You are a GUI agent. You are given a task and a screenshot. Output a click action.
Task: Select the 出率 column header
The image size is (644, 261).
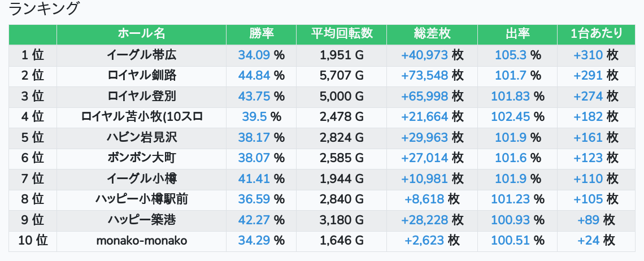tap(517, 34)
